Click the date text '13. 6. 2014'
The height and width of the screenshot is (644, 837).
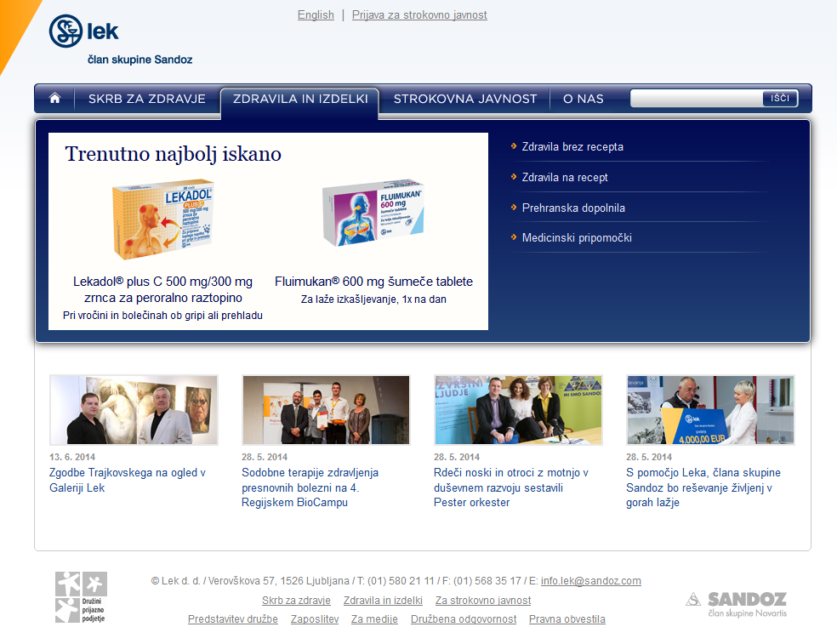pos(72,457)
